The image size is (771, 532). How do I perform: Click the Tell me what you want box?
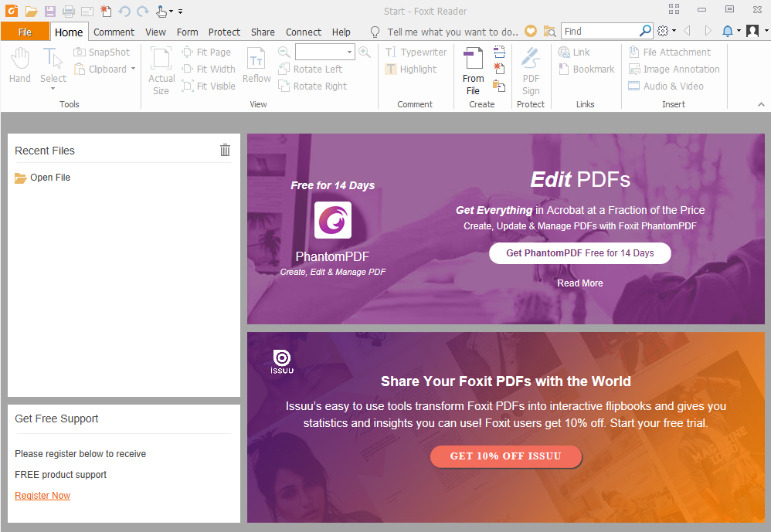pos(453,32)
